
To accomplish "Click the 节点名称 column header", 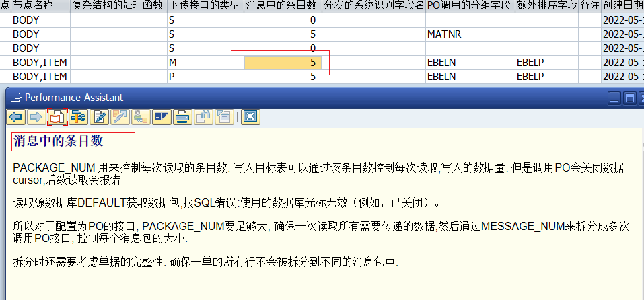I will click(x=40, y=6).
